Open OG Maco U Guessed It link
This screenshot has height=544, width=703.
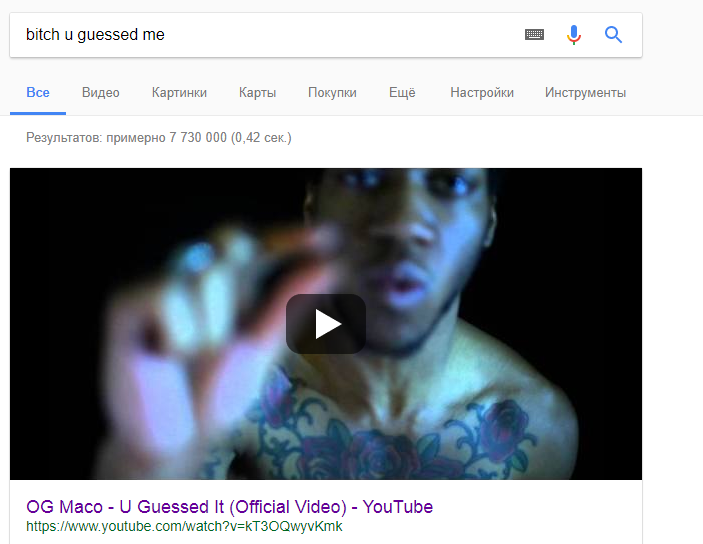pos(229,507)
